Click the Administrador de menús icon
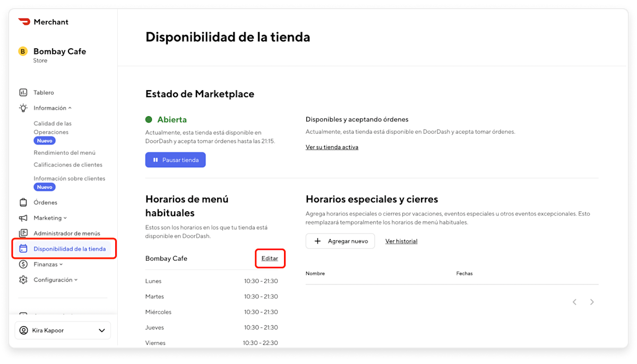 23,233
